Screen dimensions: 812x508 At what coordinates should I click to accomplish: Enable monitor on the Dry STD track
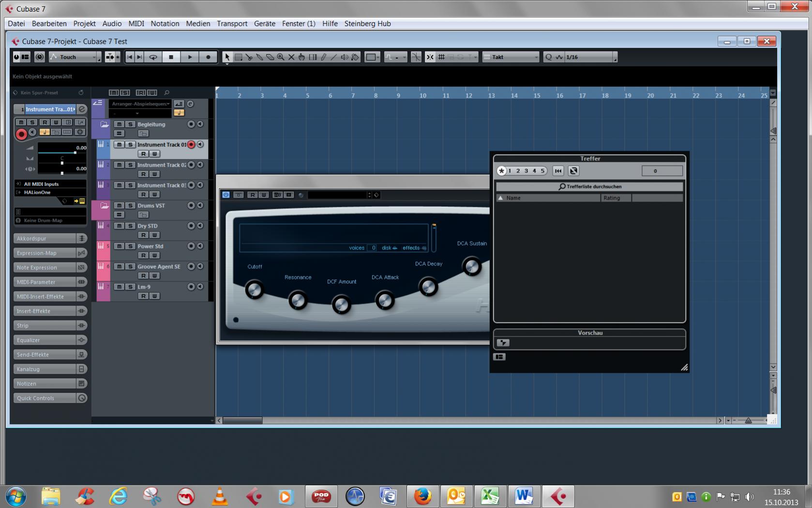point(200,226)
